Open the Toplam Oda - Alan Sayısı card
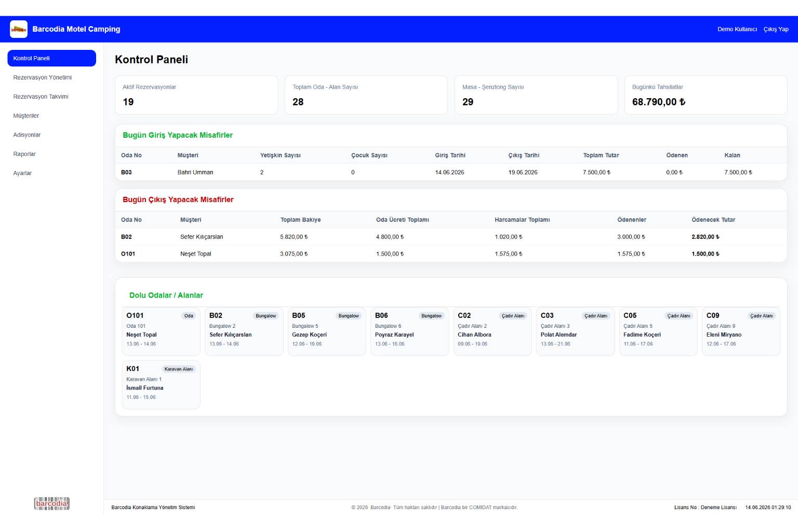 (366, 95)
